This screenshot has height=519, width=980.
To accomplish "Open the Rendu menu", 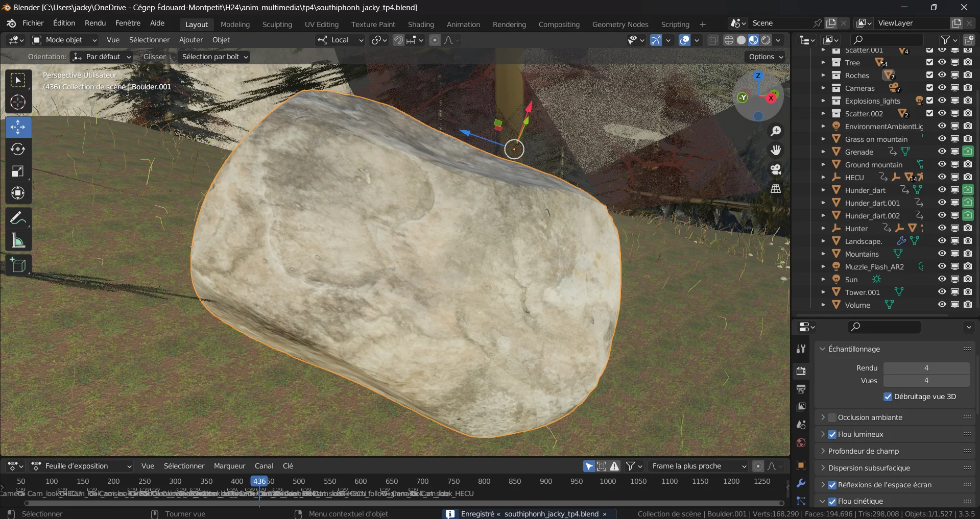I will click(95, 23).
